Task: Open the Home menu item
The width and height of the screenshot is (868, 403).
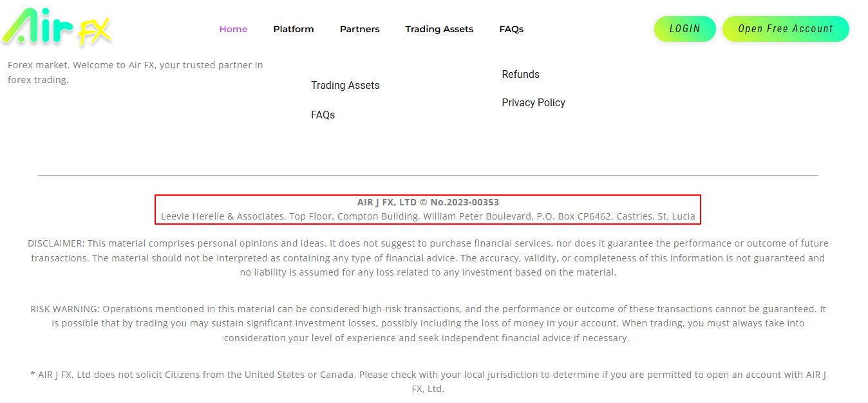Action: tap(233, 29)
